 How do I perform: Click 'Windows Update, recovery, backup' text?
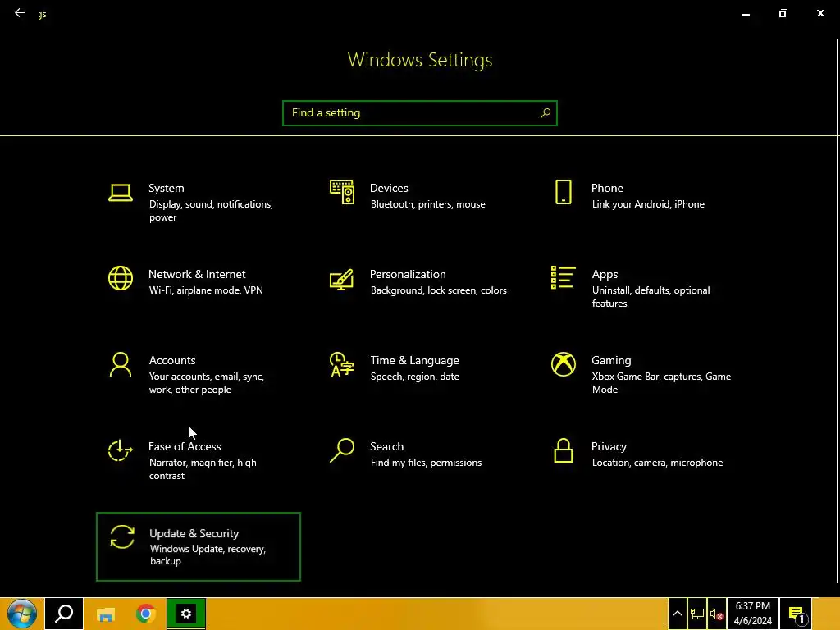tap(208, 555)
